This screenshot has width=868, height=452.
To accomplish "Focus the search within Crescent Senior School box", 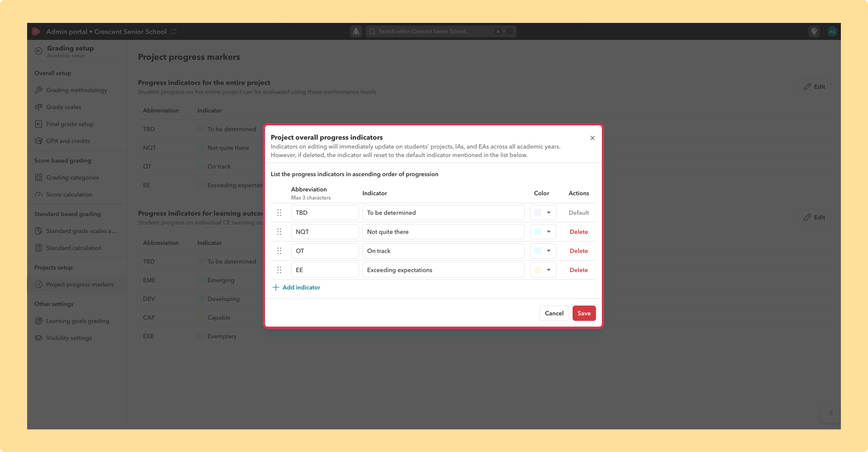I will [x=441, y=31].
